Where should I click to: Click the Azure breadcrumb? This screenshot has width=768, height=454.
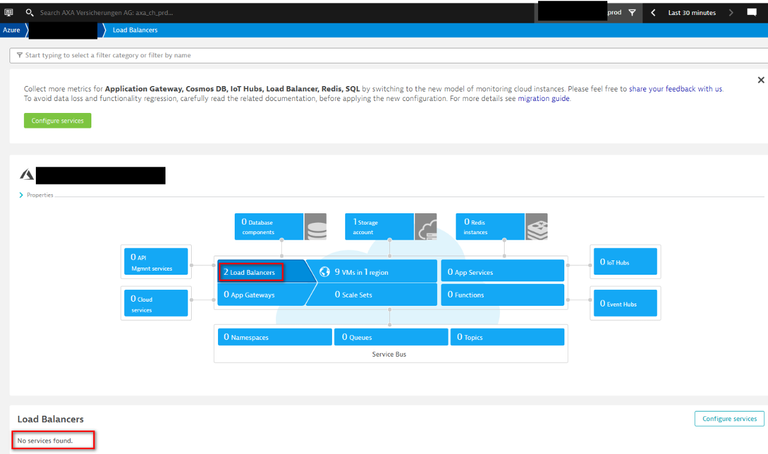click(13, 30)
